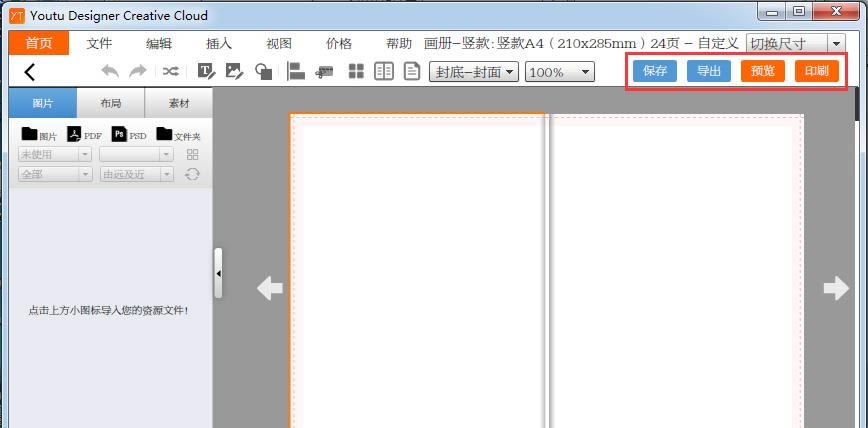Import images via the 图片 folder icon
868x428 pixels.
pyautogui.click(x=29, y=133)
